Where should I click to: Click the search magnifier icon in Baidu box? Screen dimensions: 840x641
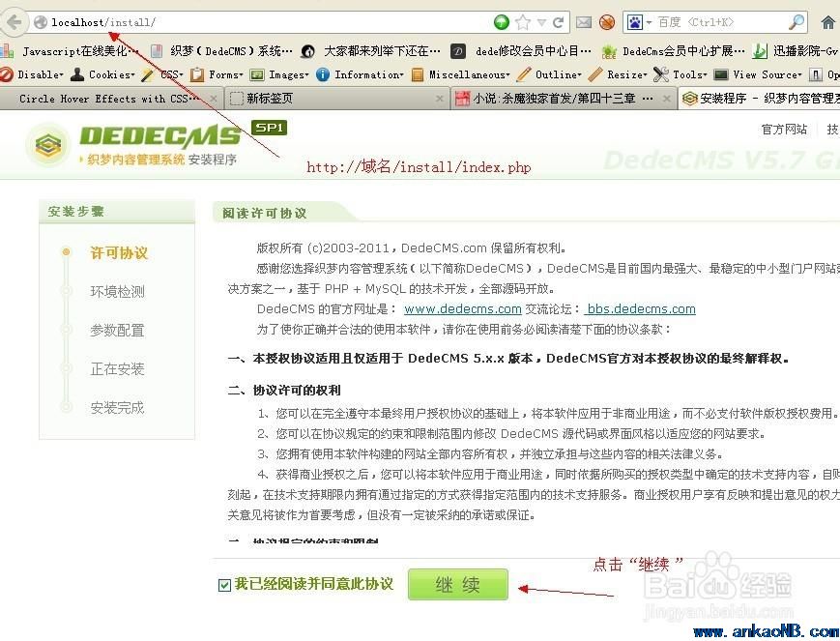pos(797,22)
